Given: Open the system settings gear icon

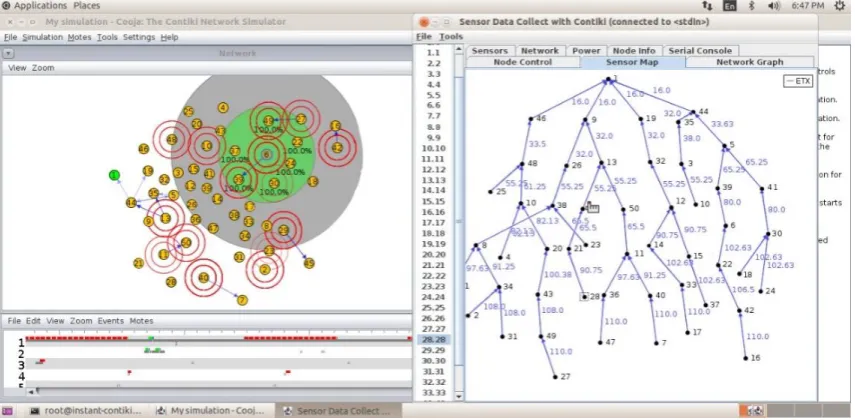Looking at the screenshot, I should coord(840,5).
